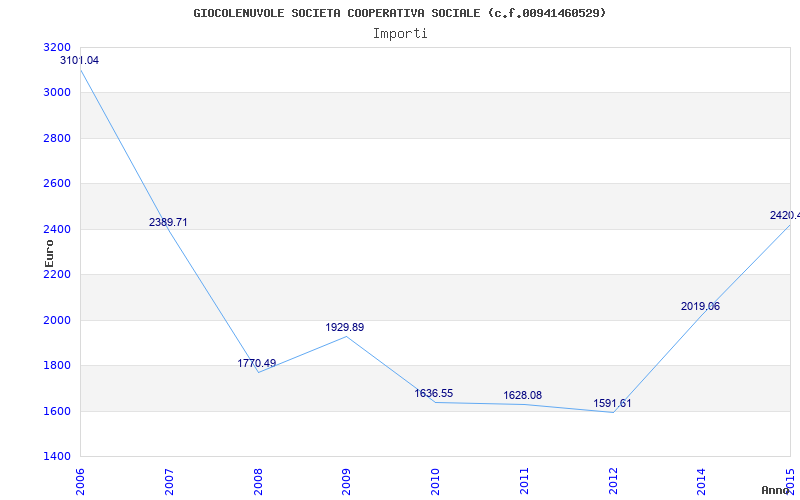Image resolution: width=800 pixels, height=500 pixels.
Task: Click the 3000 y-axis tick label
Action: [57, 93]
